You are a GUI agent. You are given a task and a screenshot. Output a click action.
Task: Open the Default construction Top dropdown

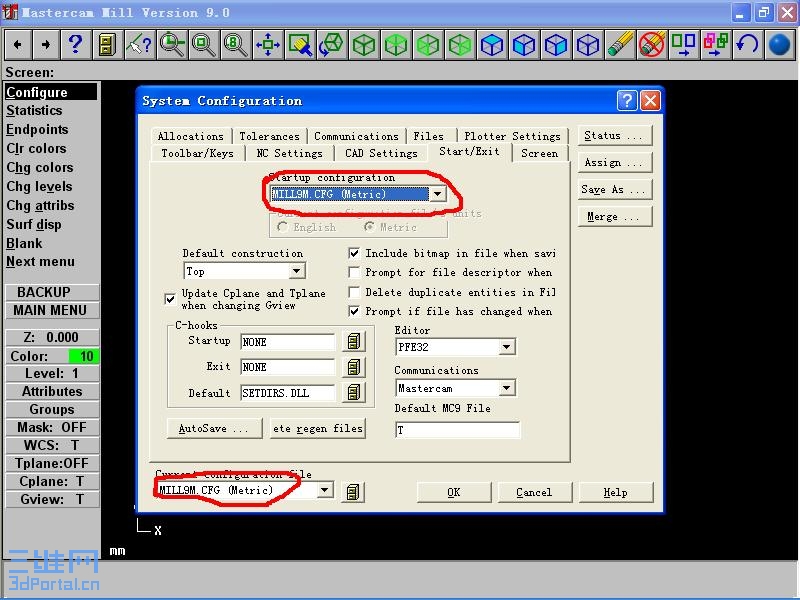coord(297,271)
